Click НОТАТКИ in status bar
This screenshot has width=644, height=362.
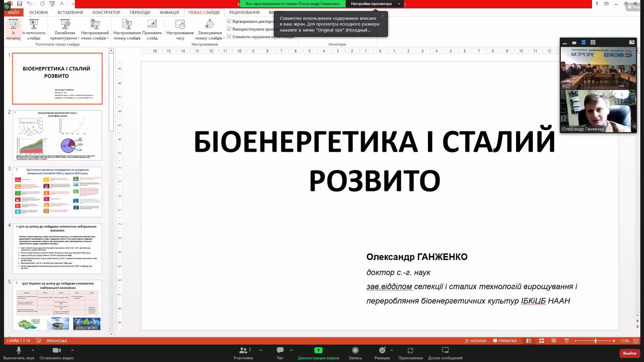475,341
